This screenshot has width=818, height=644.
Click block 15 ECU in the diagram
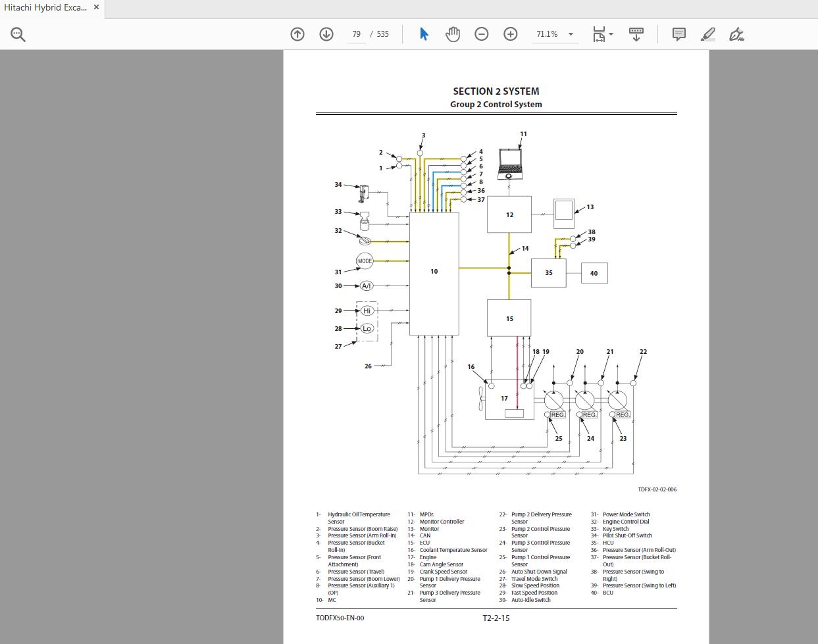509,318
